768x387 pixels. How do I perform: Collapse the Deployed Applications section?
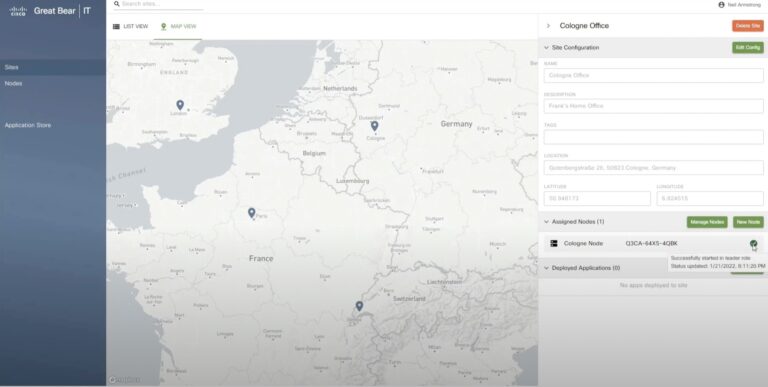547,268
